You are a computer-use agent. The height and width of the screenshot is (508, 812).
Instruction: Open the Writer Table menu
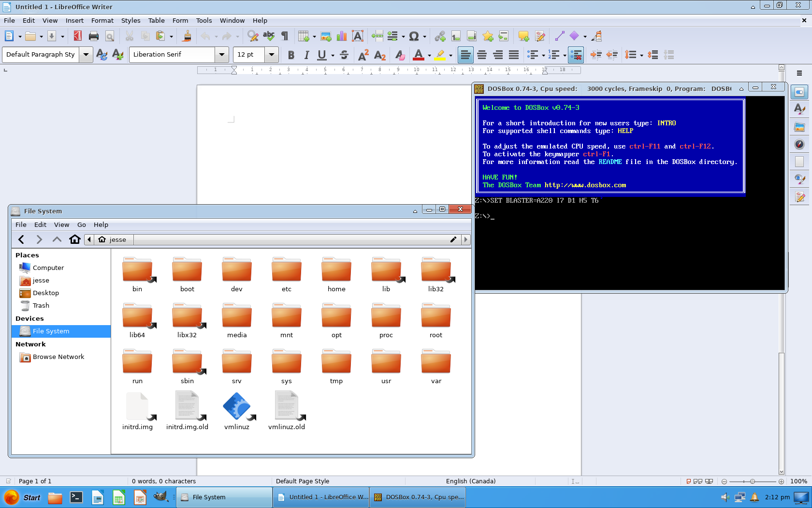pos(156,20)
